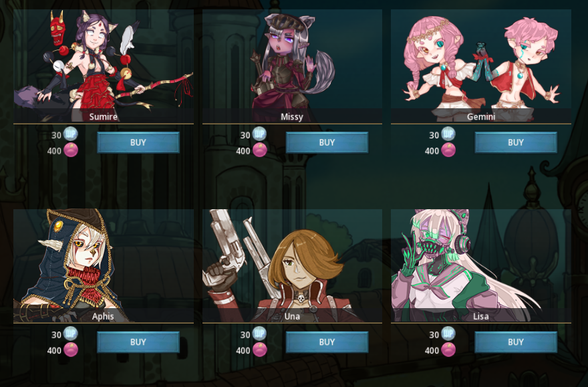This screenshot has height=387, width=588.
Task: Click the pink gem icon under Lisa
Action: (448, 350)
